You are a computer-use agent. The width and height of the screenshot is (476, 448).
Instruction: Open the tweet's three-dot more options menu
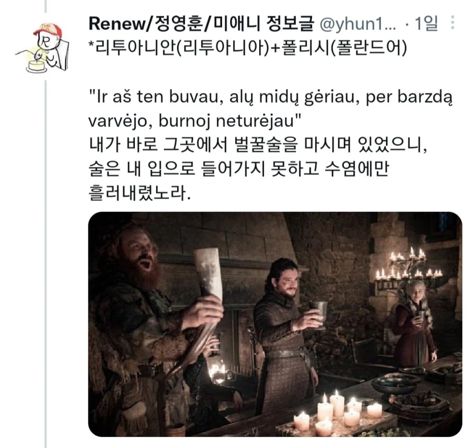[452, 23]
